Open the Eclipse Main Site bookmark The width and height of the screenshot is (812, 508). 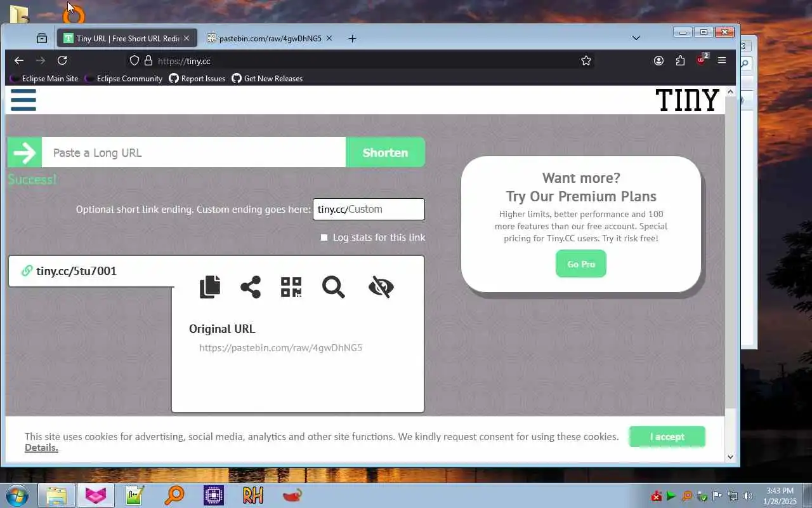click(x=44, y=79)
